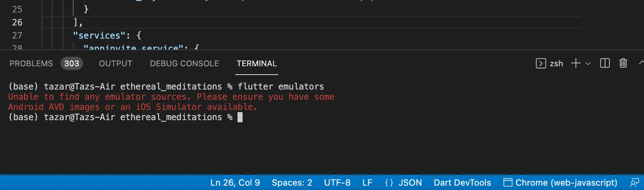Select the TERMINAL tab
This screenshot has width=644, height=190.
coord(257,63)
